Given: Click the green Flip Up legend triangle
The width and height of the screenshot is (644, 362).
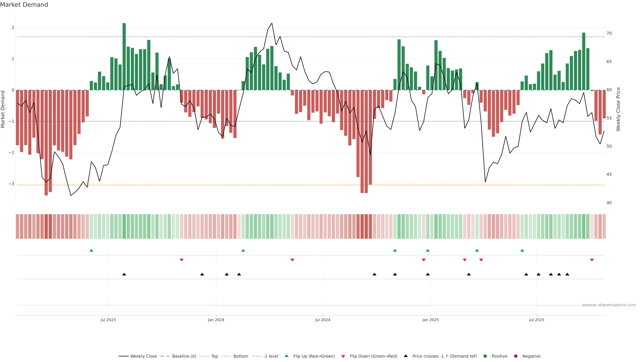Looking at the screenshot, I should pos(287,356).
